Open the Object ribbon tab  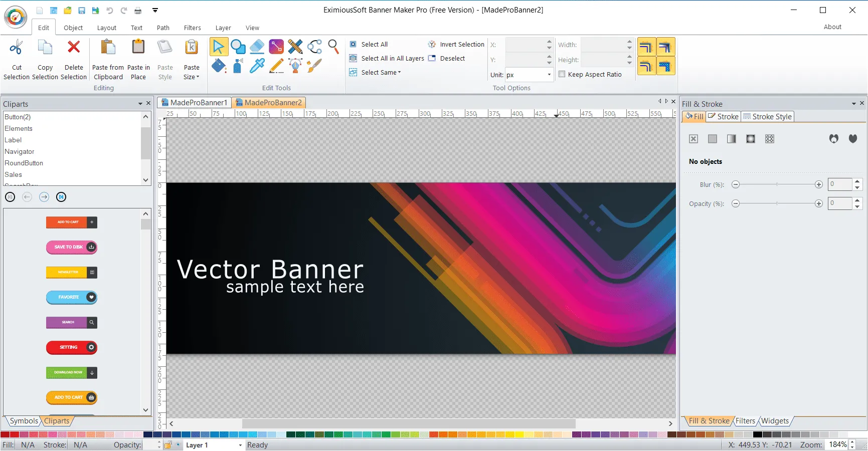tap(73, 28)
